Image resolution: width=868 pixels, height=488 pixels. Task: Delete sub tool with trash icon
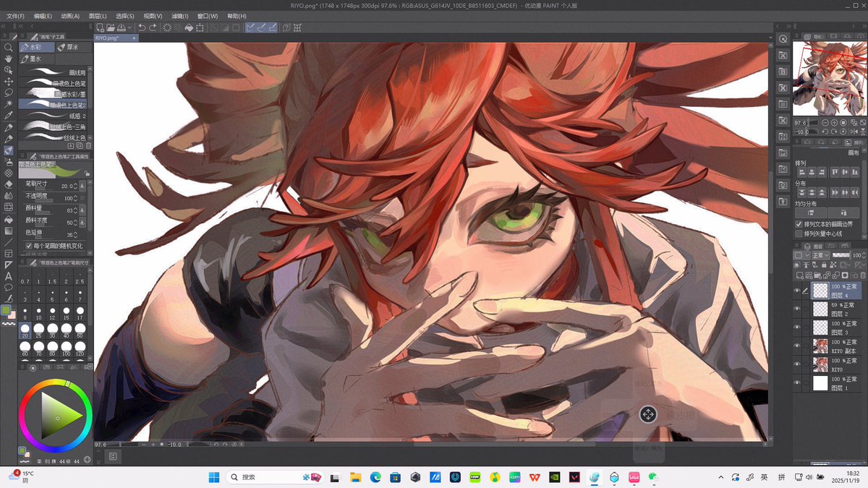(89, 145)
